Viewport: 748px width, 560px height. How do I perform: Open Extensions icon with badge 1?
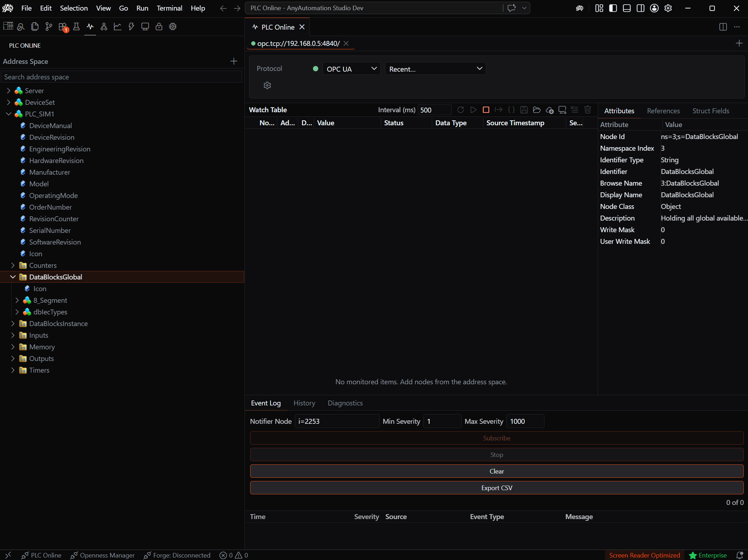(63, 27)
